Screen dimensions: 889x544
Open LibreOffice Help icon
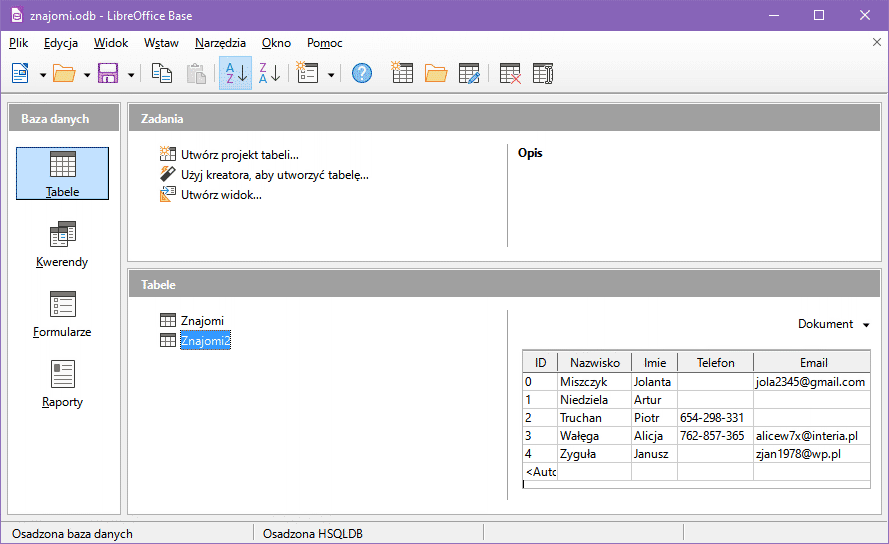pos(362,73)
